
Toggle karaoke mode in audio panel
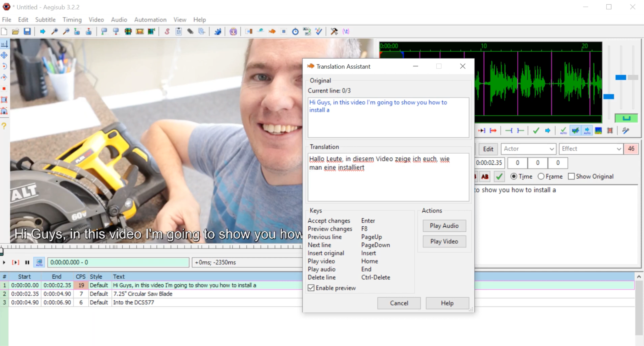pyautogui.click(x=626, y=131)
